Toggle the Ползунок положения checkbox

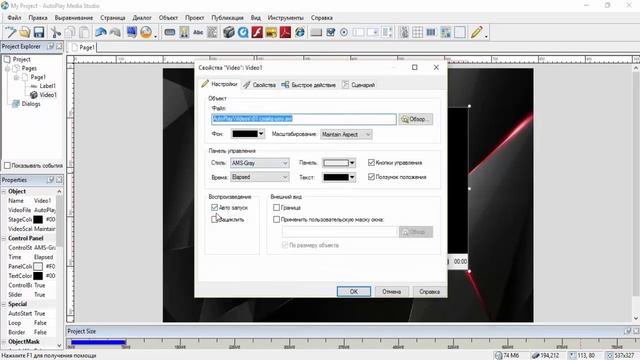371,177
